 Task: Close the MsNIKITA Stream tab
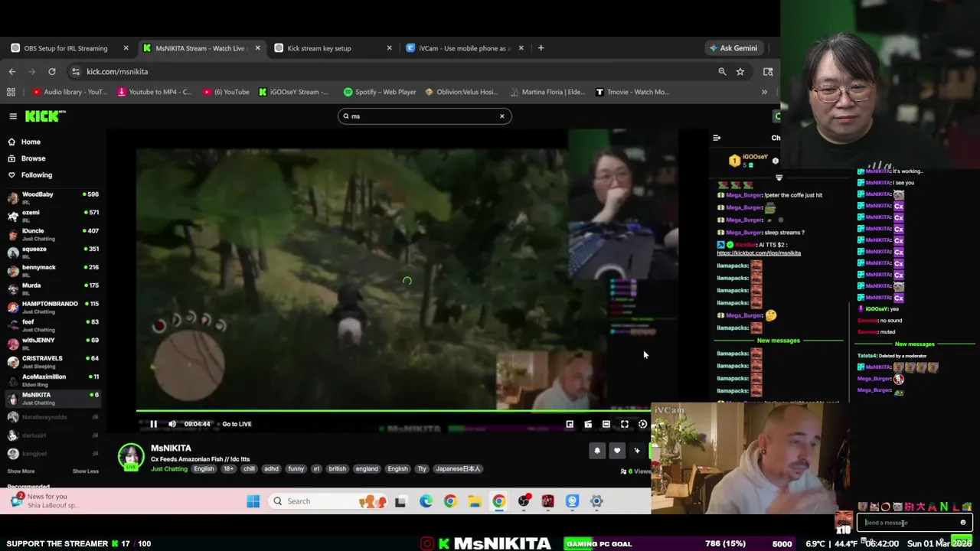257,48
